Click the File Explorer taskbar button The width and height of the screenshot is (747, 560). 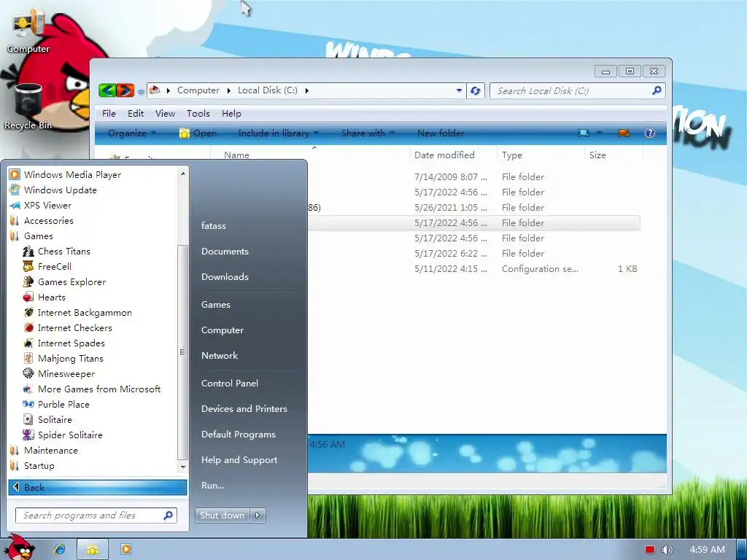[x=93, y=550]
